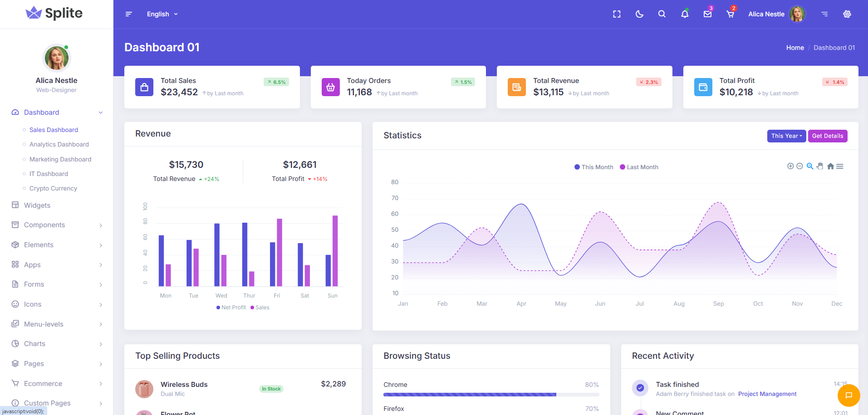Click the sidebar Alica Nestle avatar

coord(57,58)
